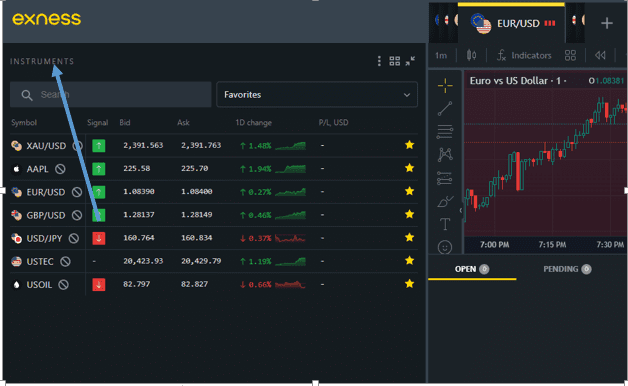The image size is (628, 386).
Task: Open the Instruments panel three-dot menu
Action: 379,61
